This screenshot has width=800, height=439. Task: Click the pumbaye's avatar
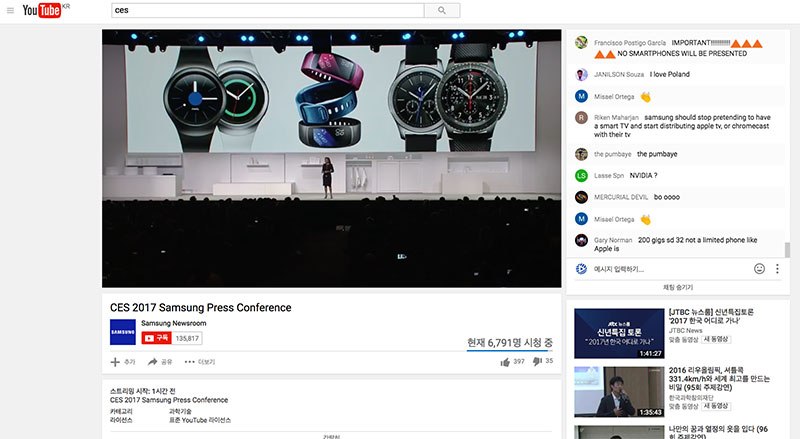coord(581,154)
